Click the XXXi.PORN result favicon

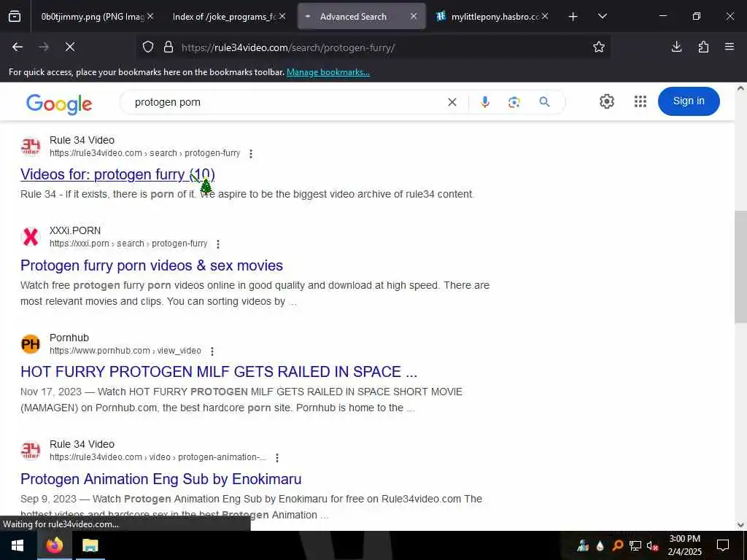pyautogui.click(x=31, y=237)
